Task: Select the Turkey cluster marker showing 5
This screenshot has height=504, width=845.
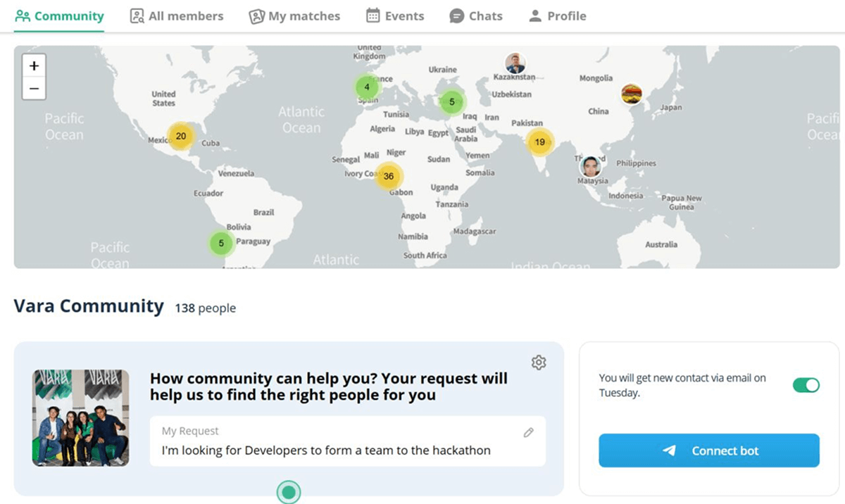Action: (452, 102)
